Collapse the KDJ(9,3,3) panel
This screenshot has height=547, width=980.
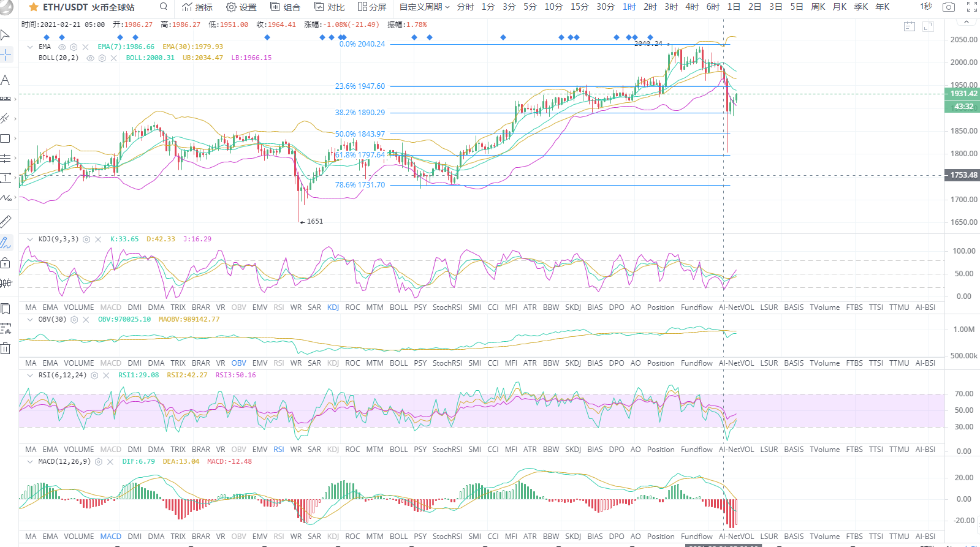30,239
